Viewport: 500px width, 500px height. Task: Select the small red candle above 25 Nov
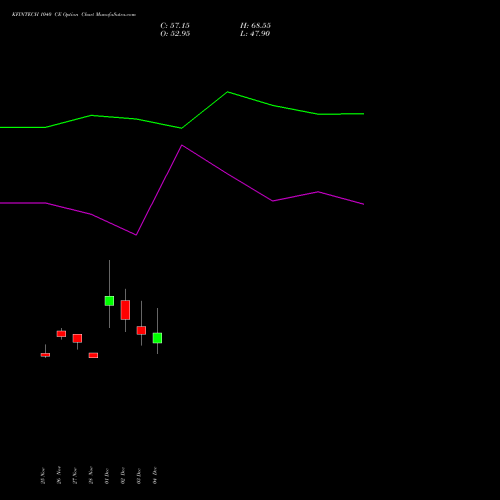pyautogui.click(x=45, y=355)
